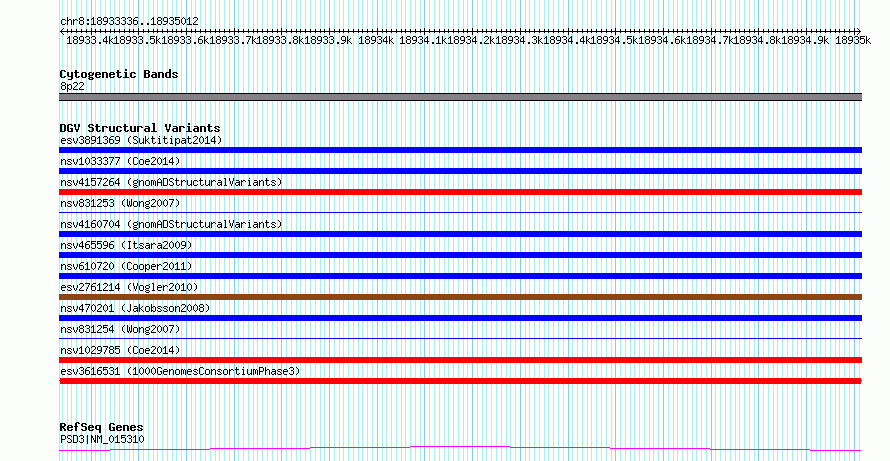Image resolution: width=890 pixels, height=461 pixels.
Task: Open the esv2761214 (Vogler2010) label
Action: tap(129, 287)
